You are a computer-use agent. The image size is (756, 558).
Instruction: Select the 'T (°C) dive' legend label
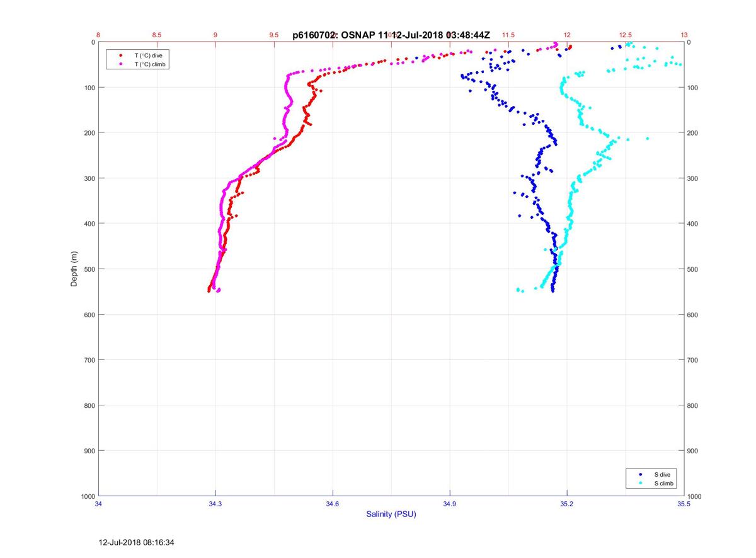point(149,55)
